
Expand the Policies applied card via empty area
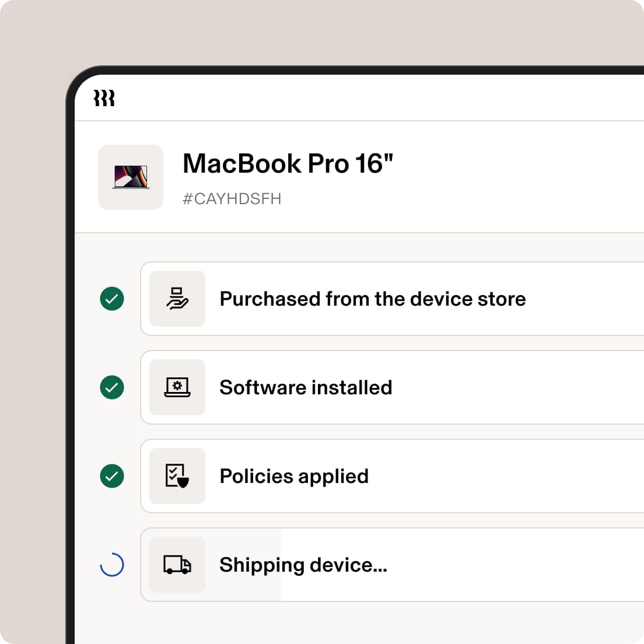click(x=505, y=476)
